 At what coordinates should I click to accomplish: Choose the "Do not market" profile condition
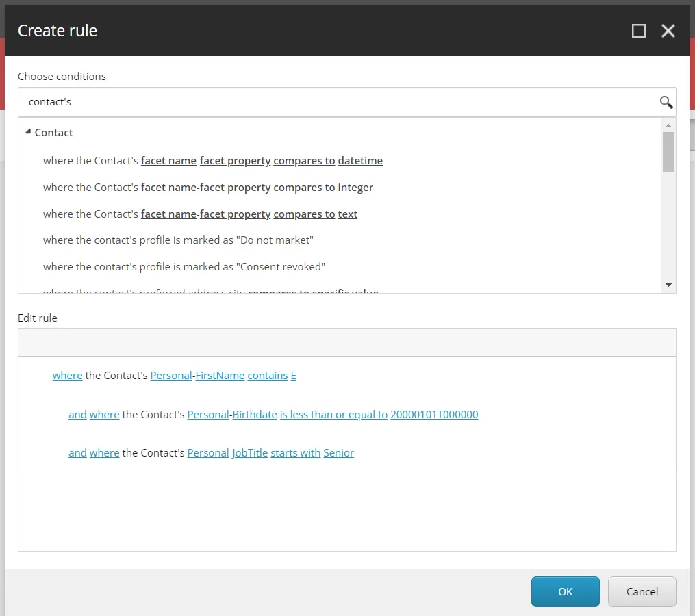click(178, 240)
